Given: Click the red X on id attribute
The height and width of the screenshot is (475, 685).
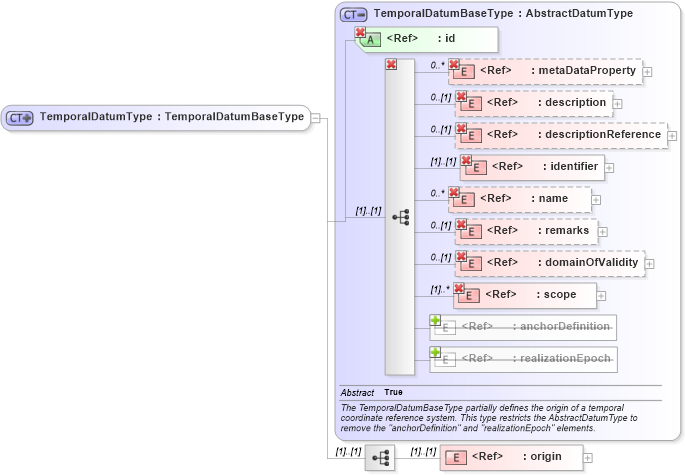Looking at the screenshot, I should tap(360, 32).
